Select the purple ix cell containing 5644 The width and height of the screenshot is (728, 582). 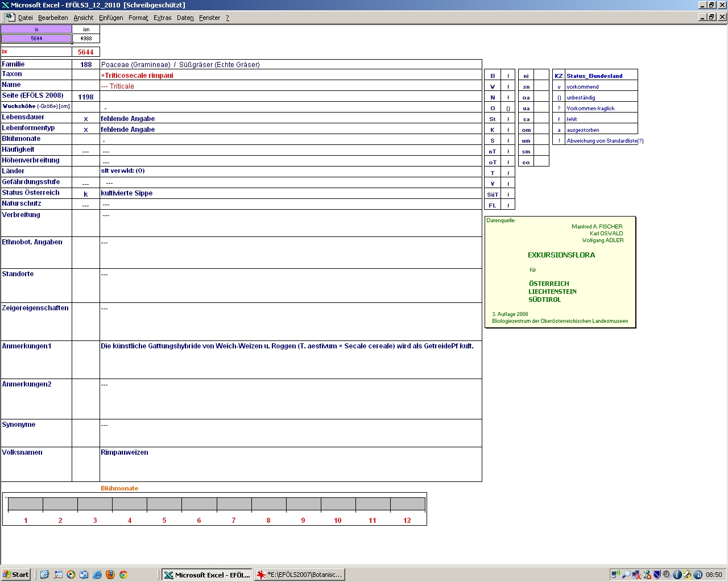(36, 39)
